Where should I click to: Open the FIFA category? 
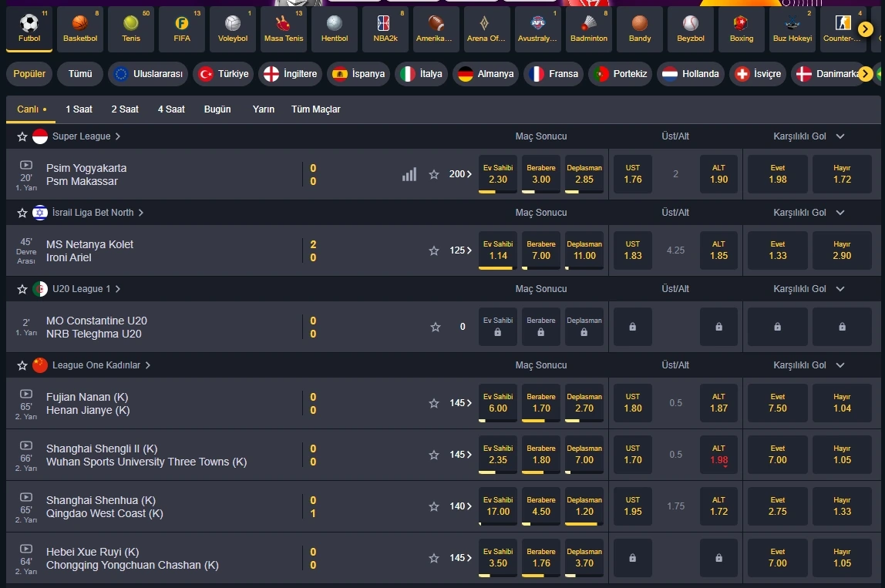182,29
